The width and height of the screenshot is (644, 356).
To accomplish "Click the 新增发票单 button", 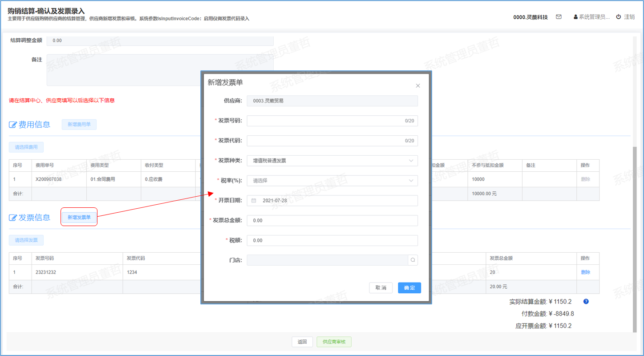I will click(79, 217).
